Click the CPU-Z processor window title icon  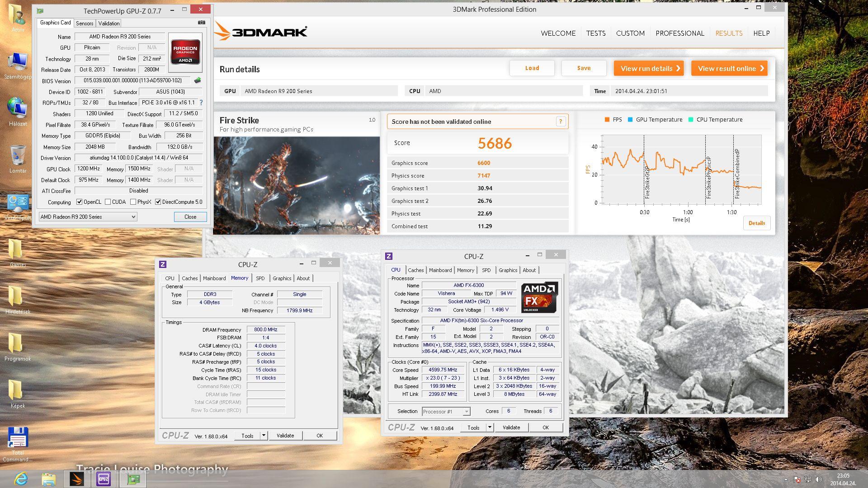click(x=389, y=256)
